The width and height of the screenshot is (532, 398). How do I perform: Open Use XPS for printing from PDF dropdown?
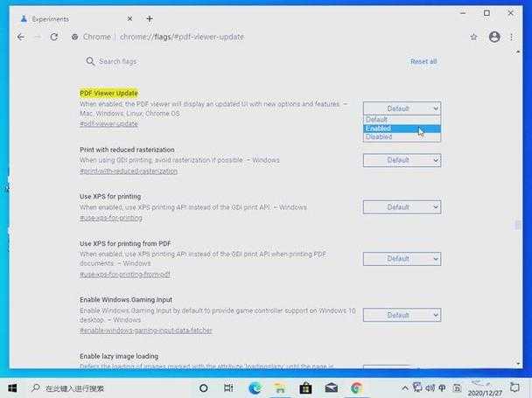point(402,259)
